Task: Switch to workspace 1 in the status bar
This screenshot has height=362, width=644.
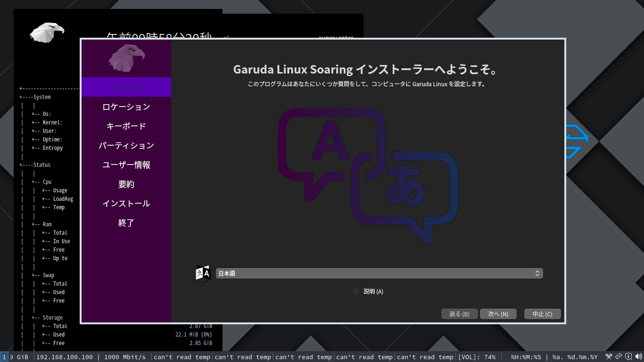Action: [4, 357]
